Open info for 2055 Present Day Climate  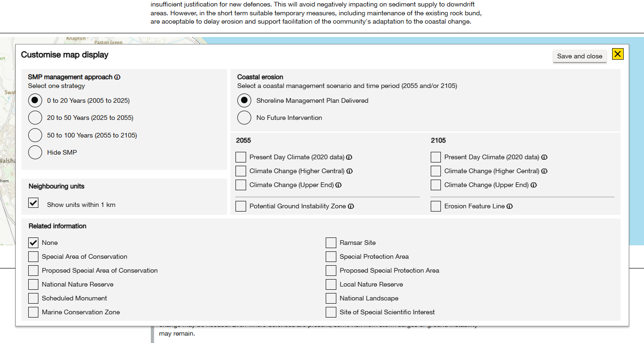point(349,157)
